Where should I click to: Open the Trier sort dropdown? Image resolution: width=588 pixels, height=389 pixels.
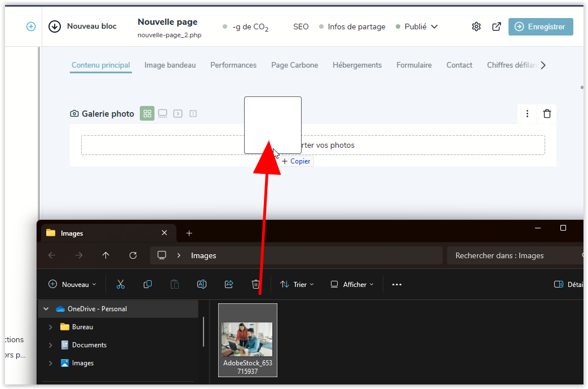coord(297,285)
